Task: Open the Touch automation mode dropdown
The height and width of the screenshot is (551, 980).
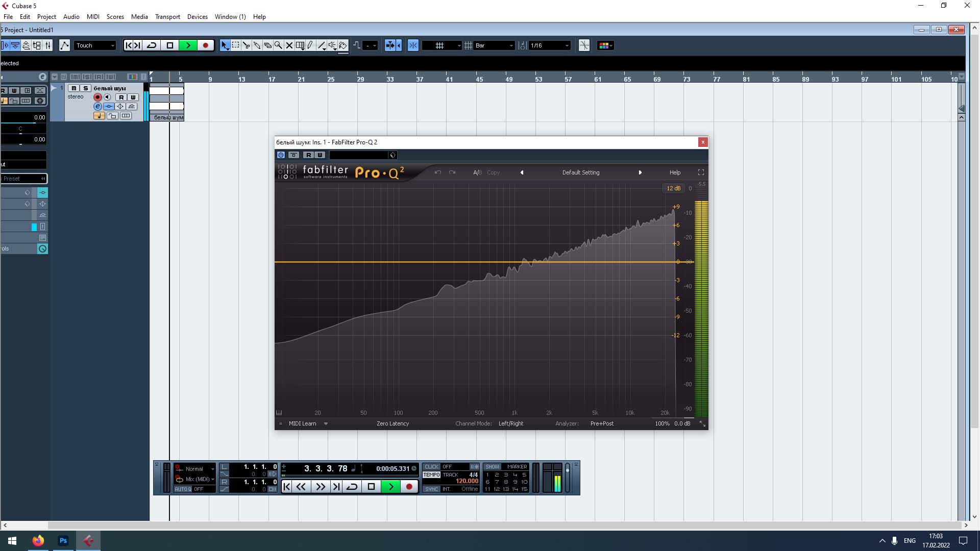Action: pyautogui.click(x=95, y=45)
